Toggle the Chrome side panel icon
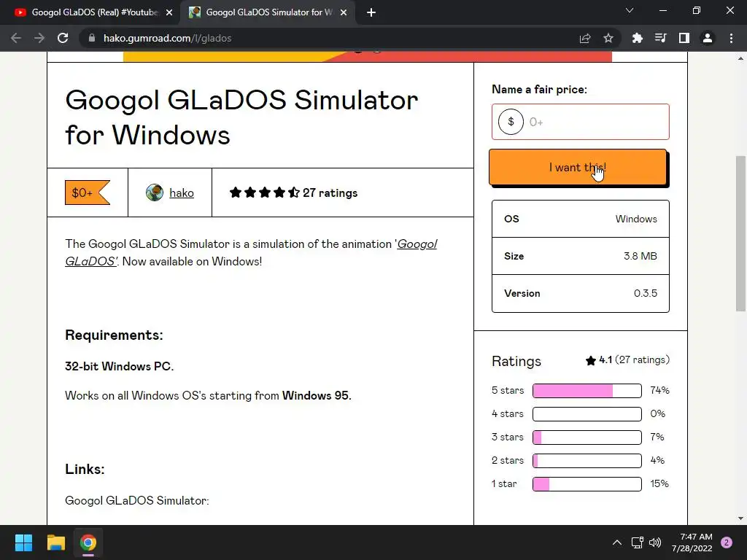This screenshot has height=560, width=747. (684, 38)
